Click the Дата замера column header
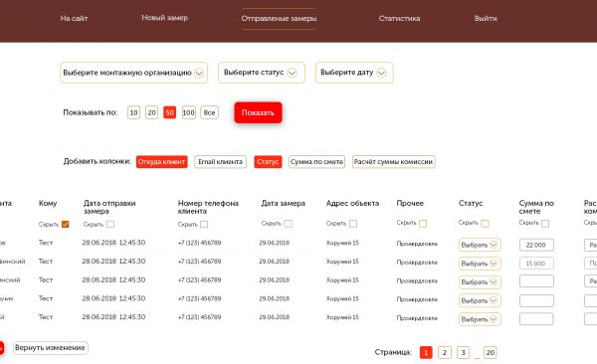 pos(284,203)
